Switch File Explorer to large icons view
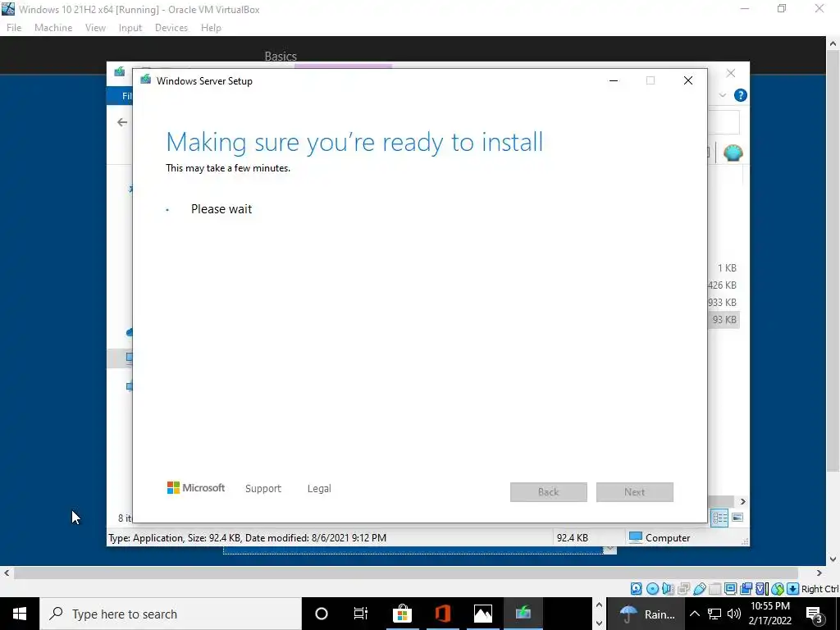Viewport: 840px width, 630px height. [x=737, y=518]
